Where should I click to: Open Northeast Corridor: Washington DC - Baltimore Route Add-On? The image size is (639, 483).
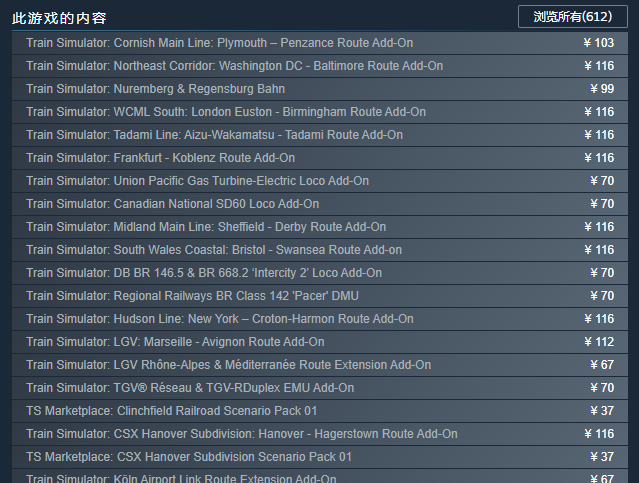coord(320,66)
